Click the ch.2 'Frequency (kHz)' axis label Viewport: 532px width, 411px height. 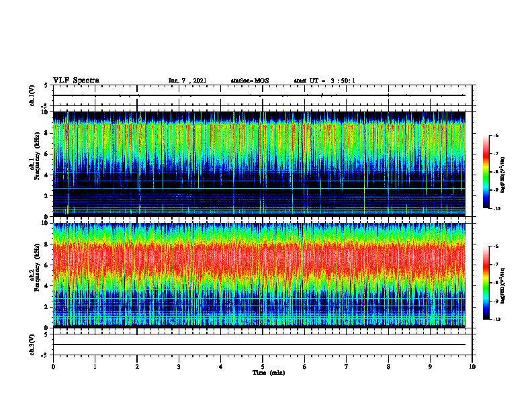click(x=37, y=267)
